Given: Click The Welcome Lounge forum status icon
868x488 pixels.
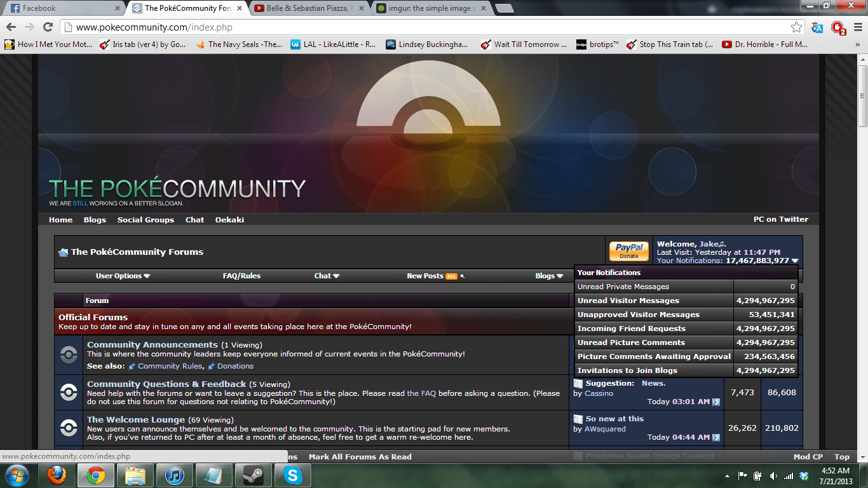Looking at the screenshot, I should [69, 428].
